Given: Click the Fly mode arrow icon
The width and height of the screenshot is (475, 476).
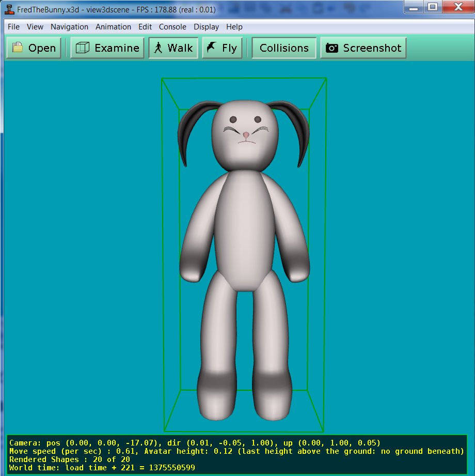Looking at the screenshot, I should pos(211,48).
